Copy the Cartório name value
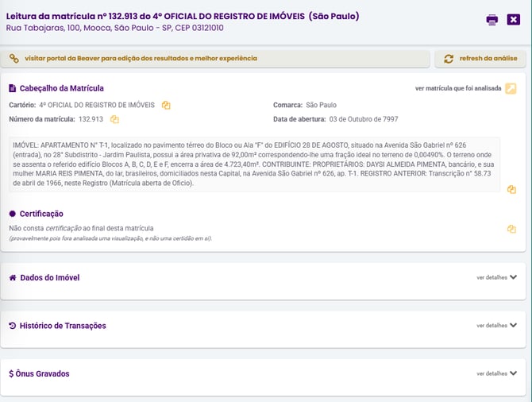The height and width of the screenshot is (402, 532). (x=166, y=105)
